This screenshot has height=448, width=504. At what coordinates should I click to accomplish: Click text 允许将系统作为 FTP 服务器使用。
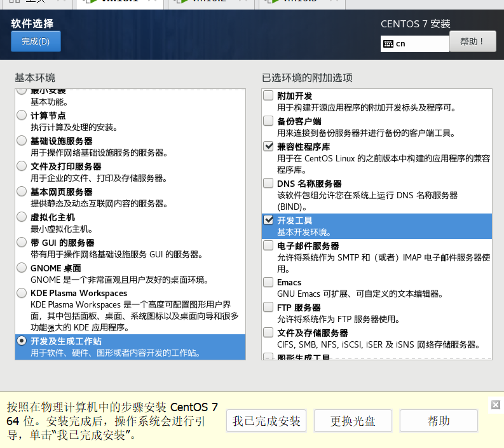339,319
